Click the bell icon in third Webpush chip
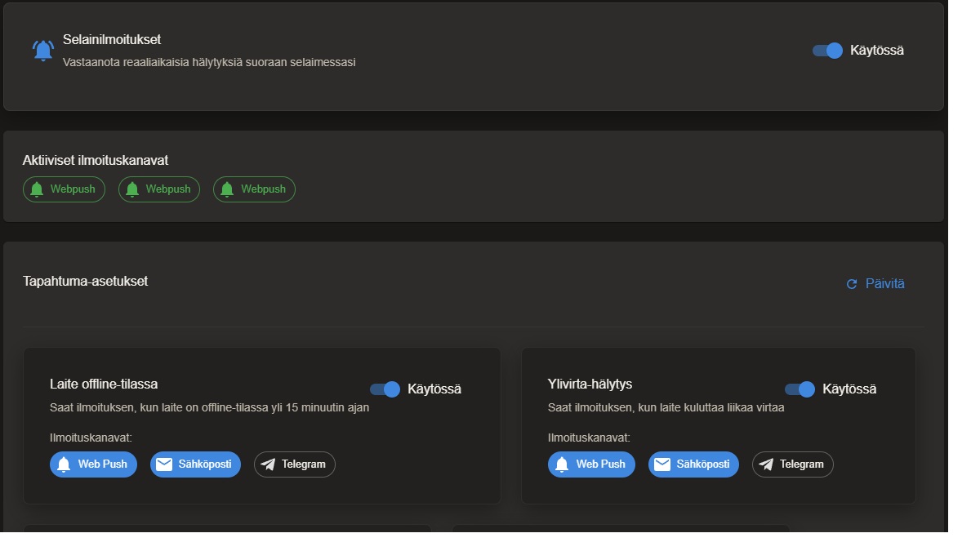Screen dimensions: 980x551 coord(228,189)
